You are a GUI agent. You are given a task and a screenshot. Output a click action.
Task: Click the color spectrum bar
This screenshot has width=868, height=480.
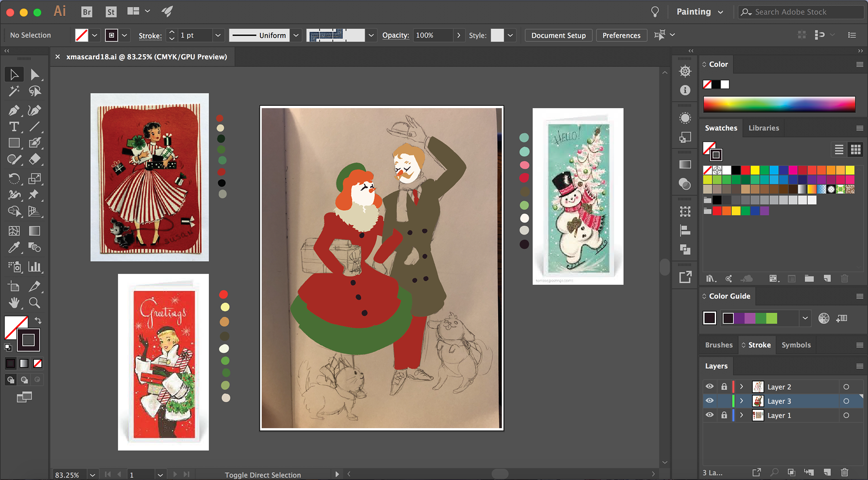click(779, 104)
